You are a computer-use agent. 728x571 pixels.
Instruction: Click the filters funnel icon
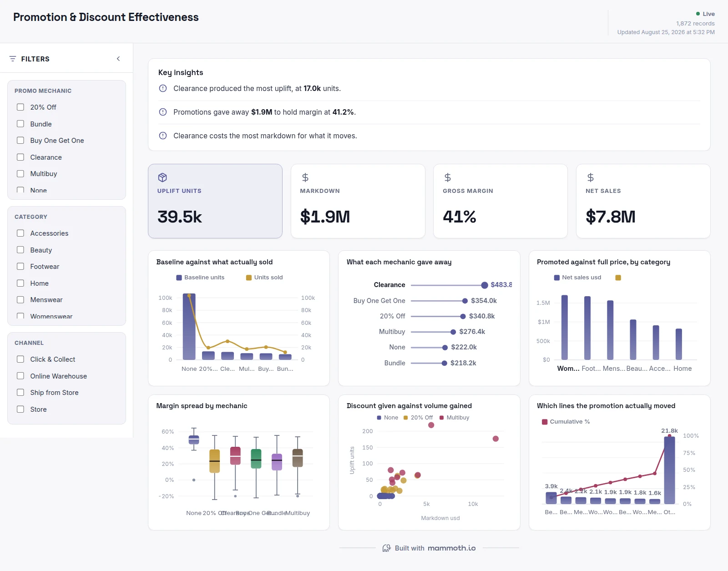13,59
